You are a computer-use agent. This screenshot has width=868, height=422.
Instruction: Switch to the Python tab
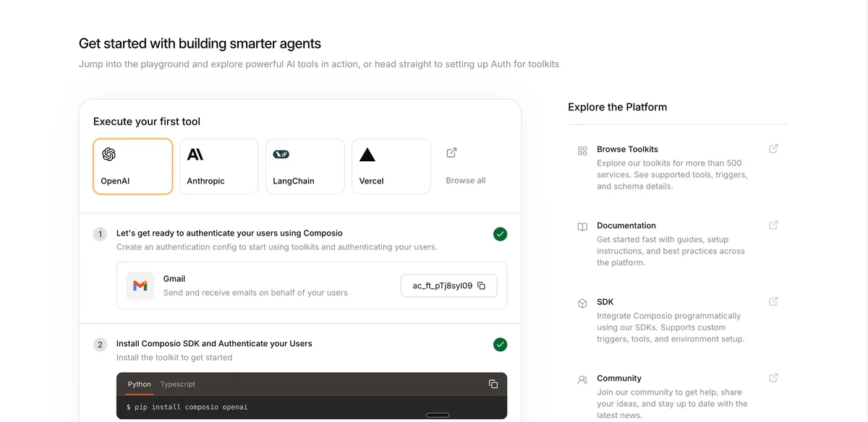point(139,384)
